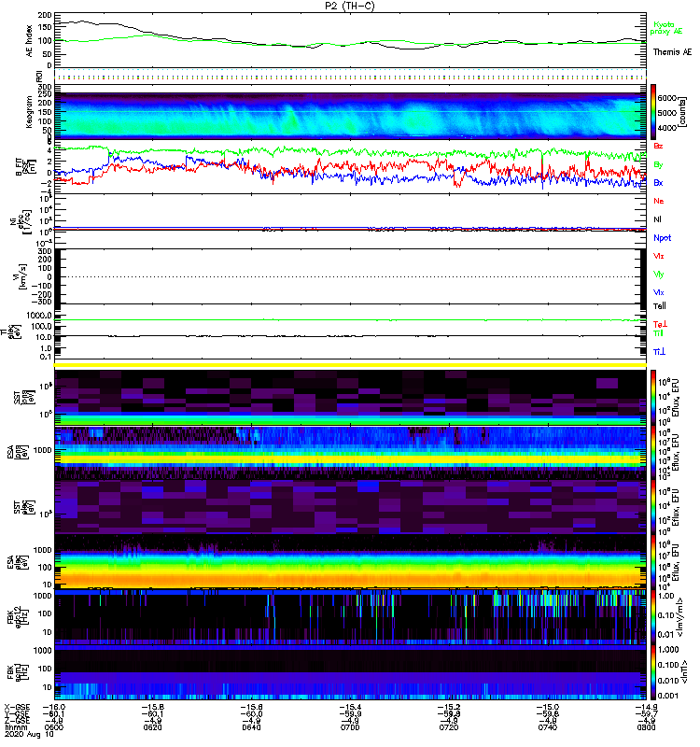Click the 2020 Aug 10 date label
The height and width of the screenshot is (747, 700).
[x=26, y=736]
